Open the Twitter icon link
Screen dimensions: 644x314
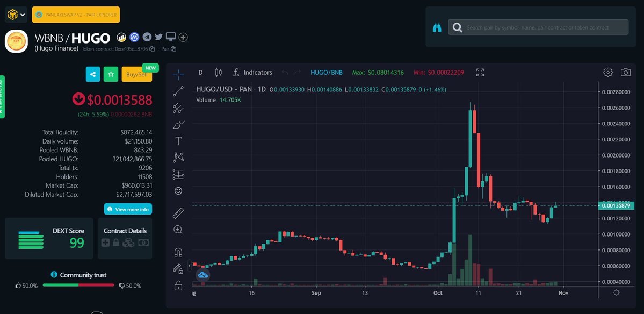coord(159,37)
